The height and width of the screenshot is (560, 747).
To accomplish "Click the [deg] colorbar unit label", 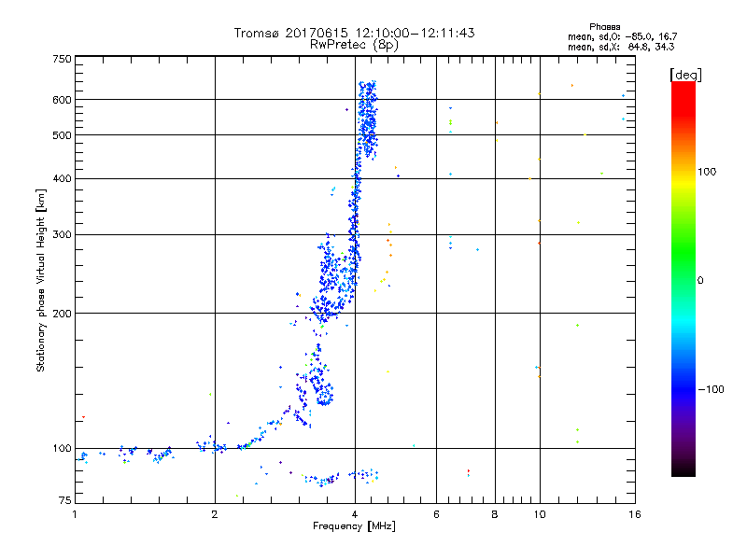I will pos(685,75).
